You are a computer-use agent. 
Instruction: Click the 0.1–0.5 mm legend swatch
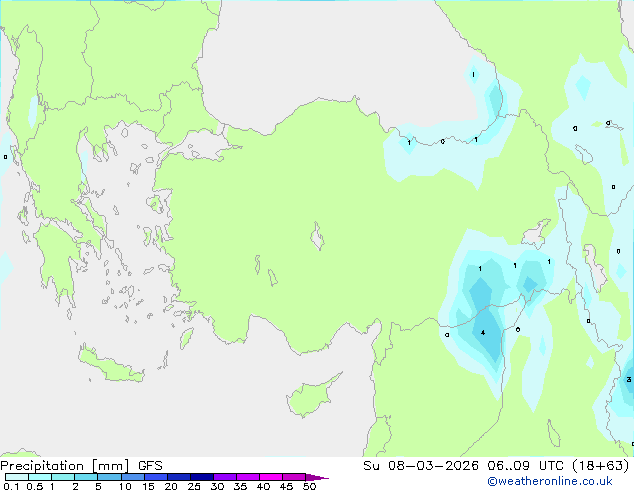coord(17,477)
